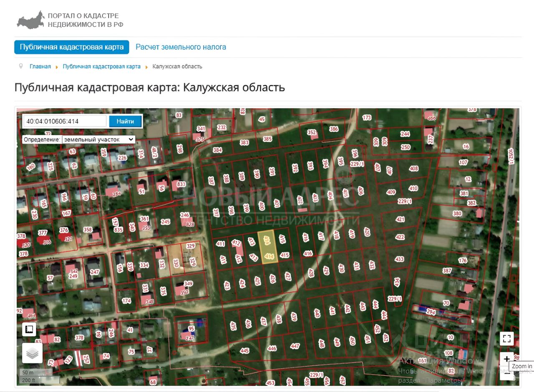Select parcel label 386
This screenshot has height=392, width=534.
point(334,129)
